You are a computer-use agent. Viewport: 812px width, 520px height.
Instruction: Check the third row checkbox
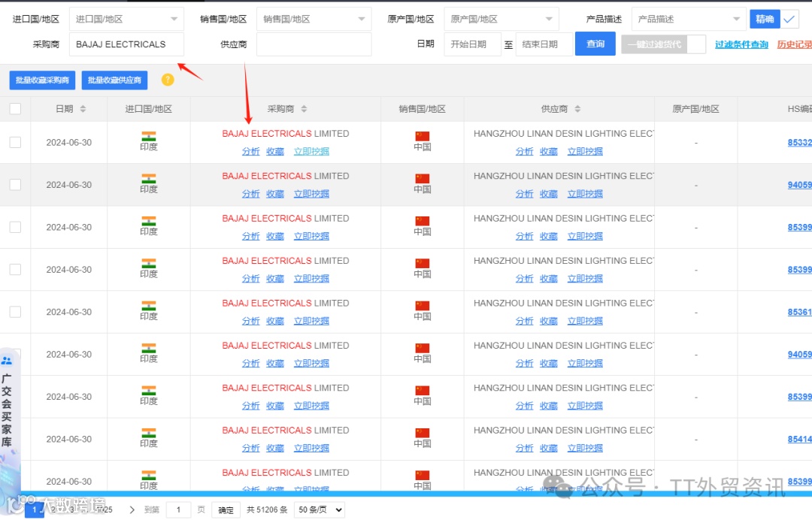(x=16, y=227)
